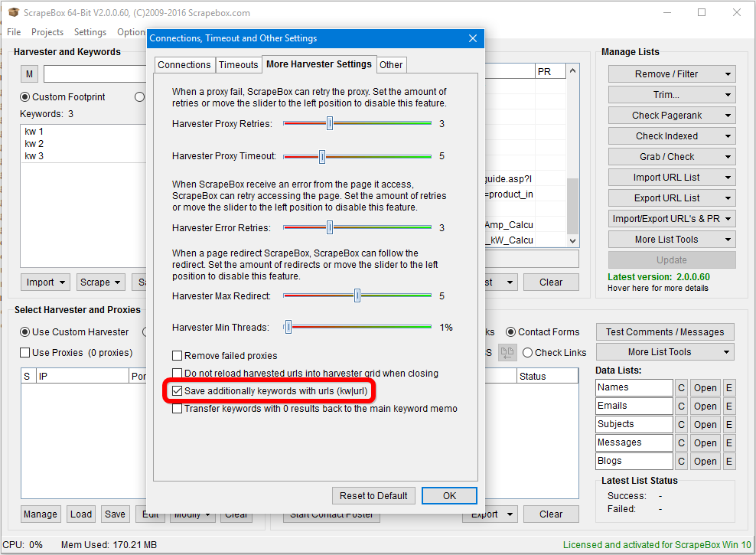This screenshot has height=555, width=756.
Task: Click the proxy Manage button
Action: coord(41,514)
